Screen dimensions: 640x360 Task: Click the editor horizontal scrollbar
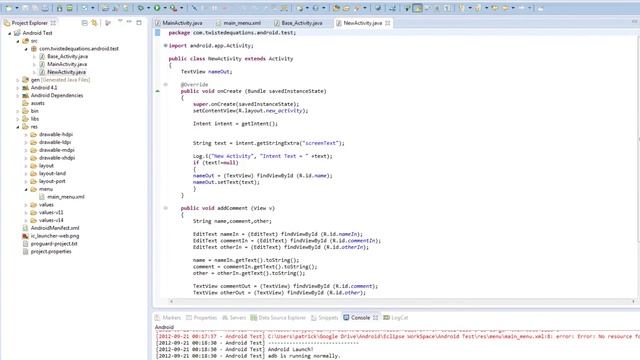(x=402, y=301)
